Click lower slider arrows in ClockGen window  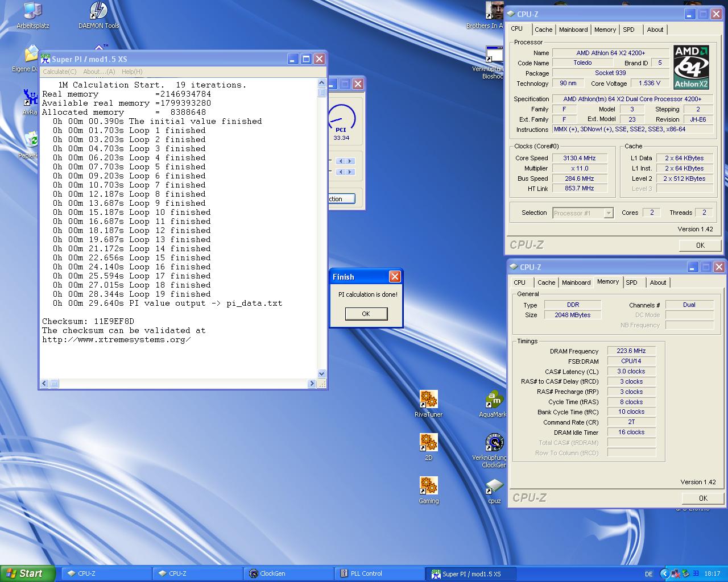(345, 172)
